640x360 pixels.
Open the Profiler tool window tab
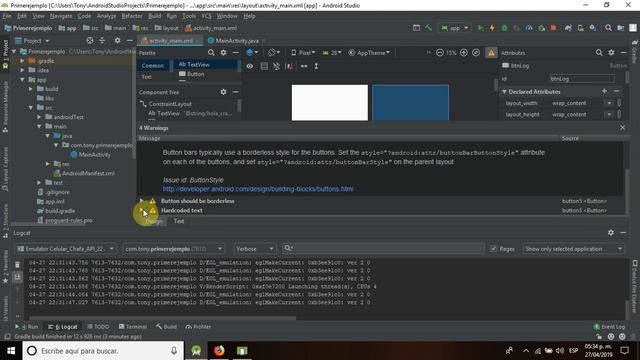[x=198, y=327]
